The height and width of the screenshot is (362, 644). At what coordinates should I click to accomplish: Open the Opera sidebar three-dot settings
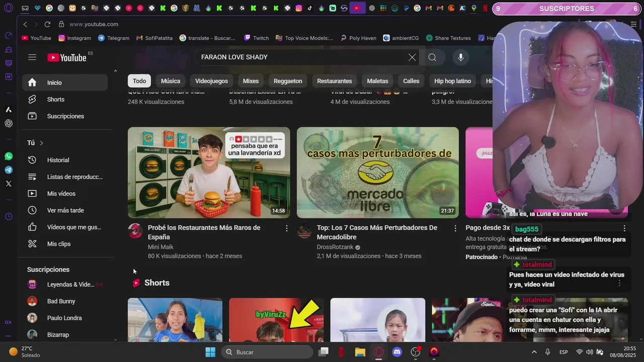[x=9, y=336]
